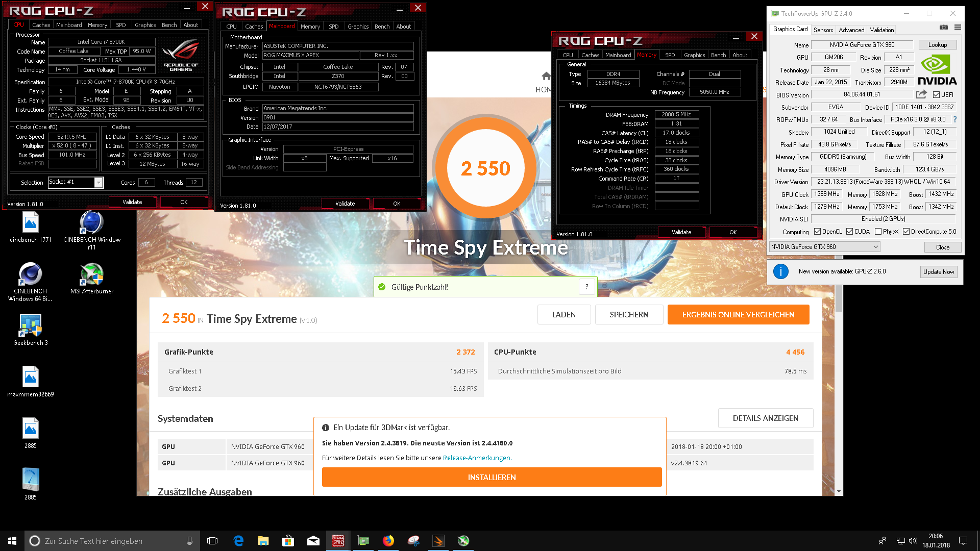Toggle the CUDA checkbox

pos(850,232)
